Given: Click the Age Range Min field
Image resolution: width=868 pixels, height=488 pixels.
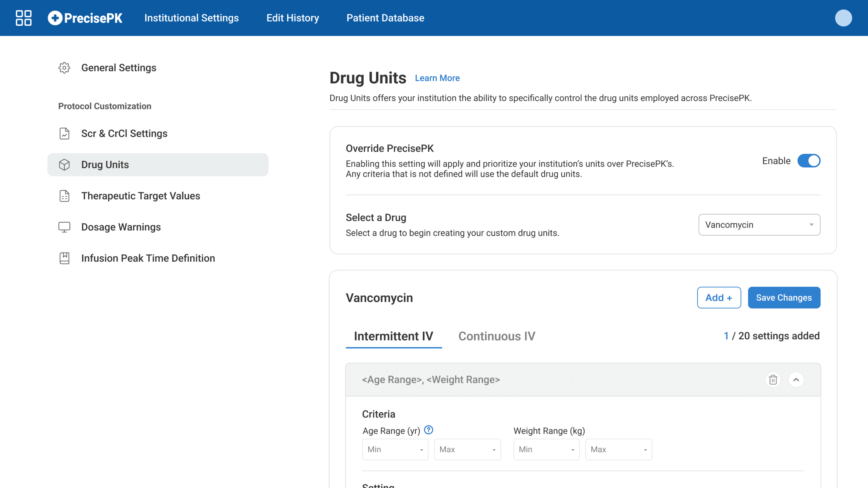Looking at the screenshot, I should point(395,449).
